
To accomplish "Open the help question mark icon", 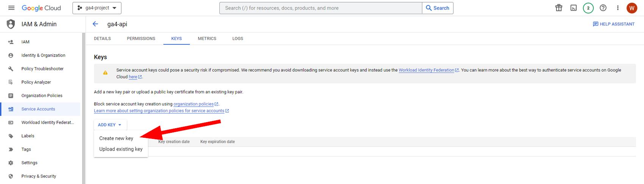I will 603,8.
